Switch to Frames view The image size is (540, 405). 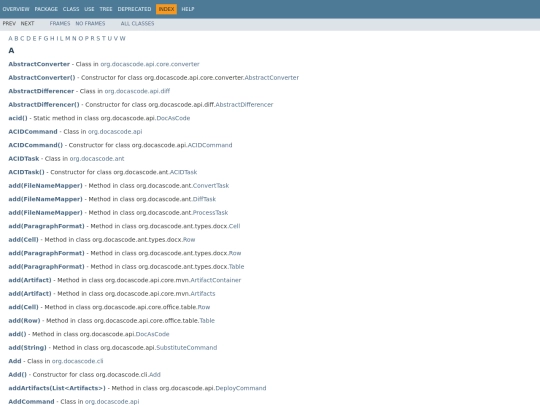point(60,23)
